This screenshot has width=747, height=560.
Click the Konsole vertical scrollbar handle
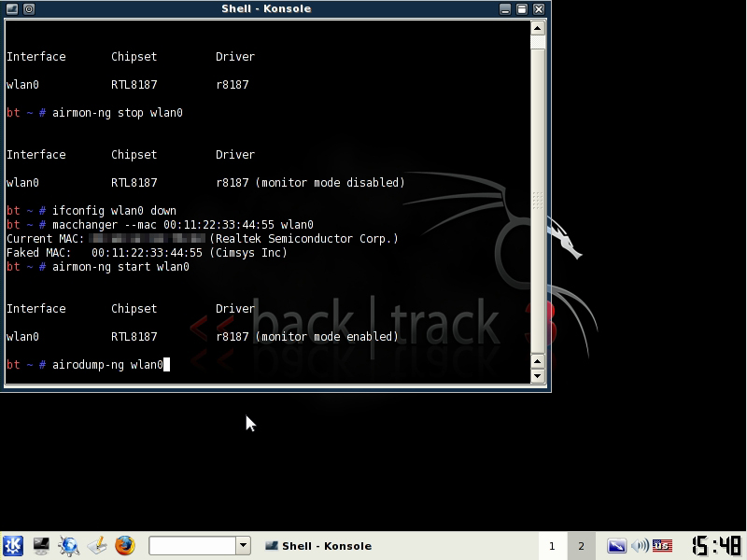(538, 200)
